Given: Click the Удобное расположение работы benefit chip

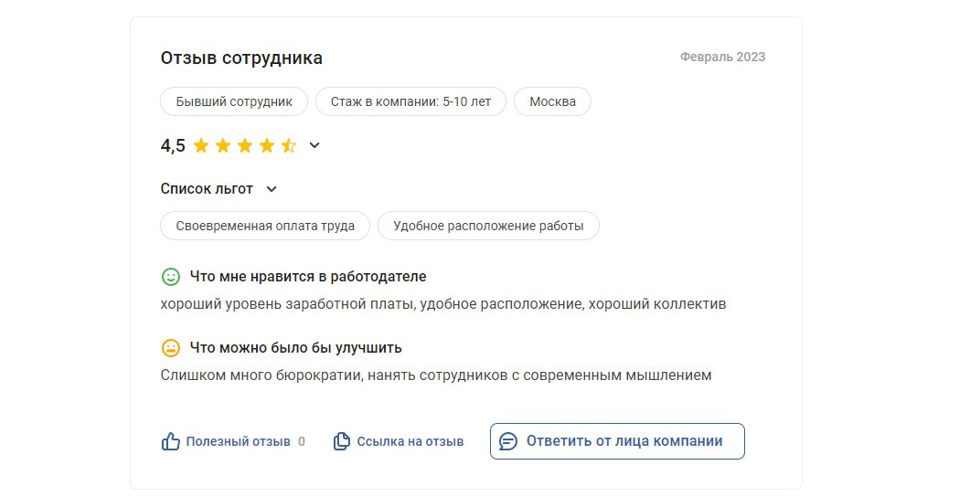Looking at the screenshot, I should point(488,226).
